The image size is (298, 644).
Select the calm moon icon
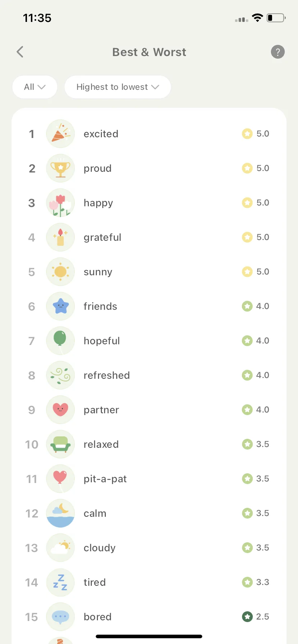coord(60,513)
